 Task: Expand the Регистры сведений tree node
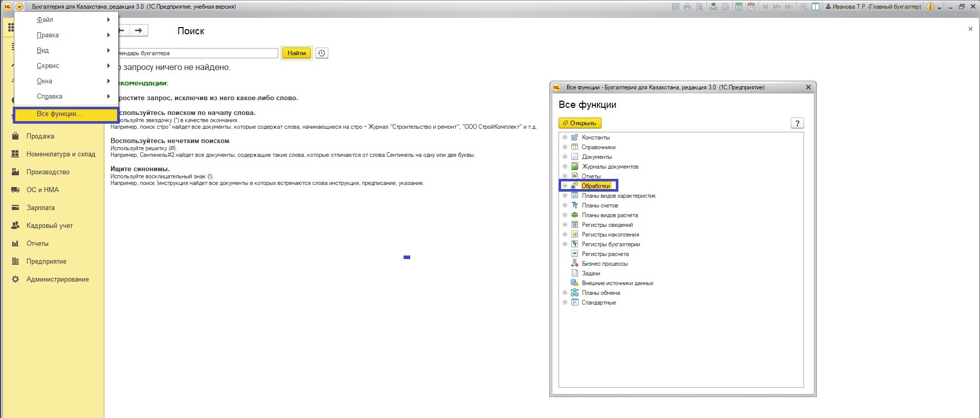pos(565,225)
